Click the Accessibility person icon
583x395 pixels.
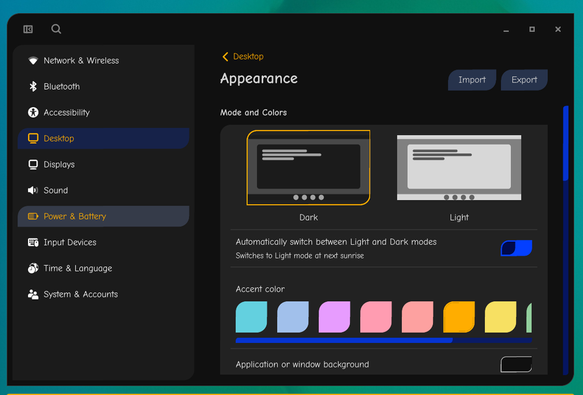click(x=33, y=112)
